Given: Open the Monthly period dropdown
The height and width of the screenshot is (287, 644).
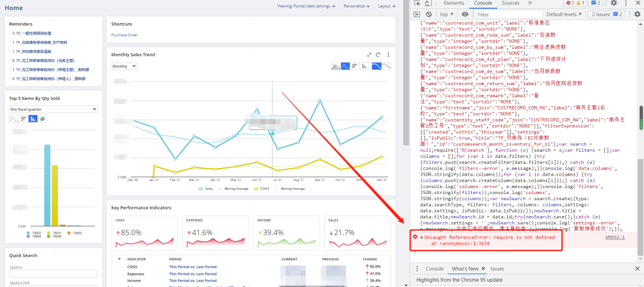Looking at the screenshot, I should [x=125, y=66].
